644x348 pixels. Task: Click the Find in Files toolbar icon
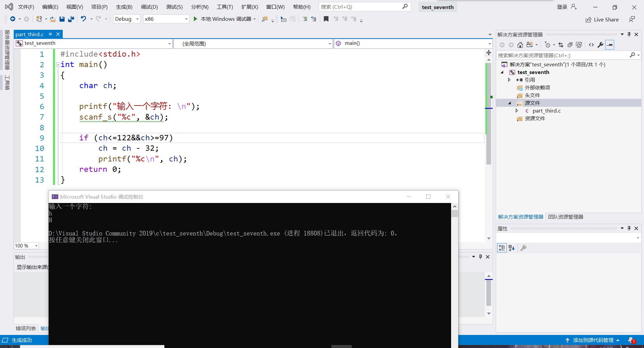265,19
